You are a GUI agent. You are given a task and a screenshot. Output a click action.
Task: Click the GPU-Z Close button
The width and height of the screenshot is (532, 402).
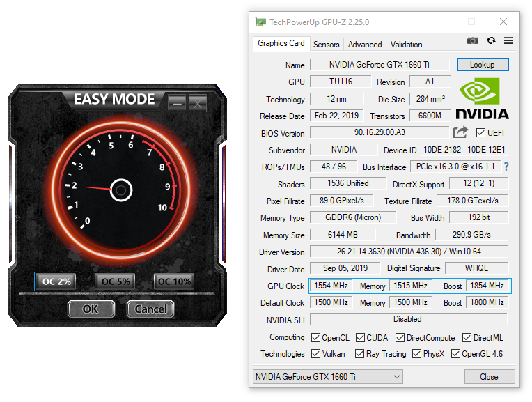coord(490,376)
